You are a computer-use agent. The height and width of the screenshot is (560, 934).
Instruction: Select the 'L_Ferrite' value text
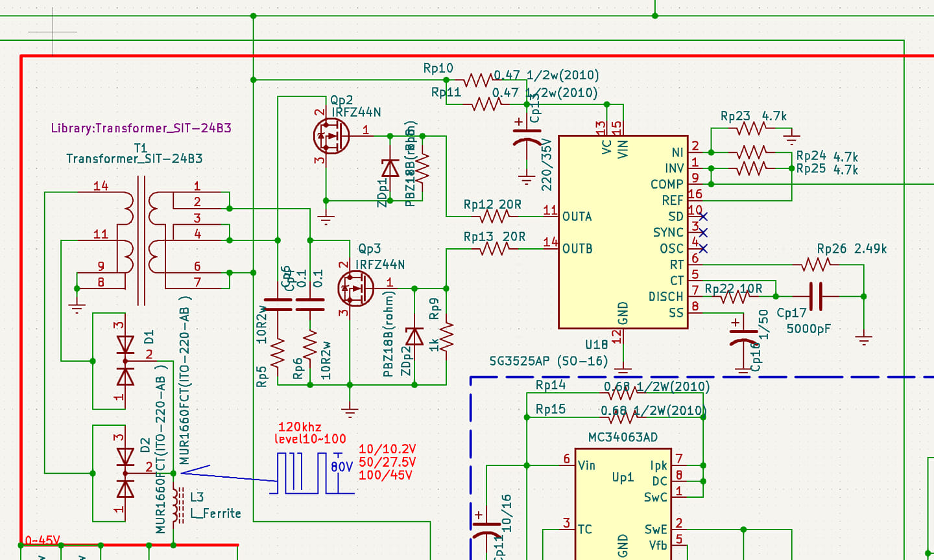tap(215, 513)
